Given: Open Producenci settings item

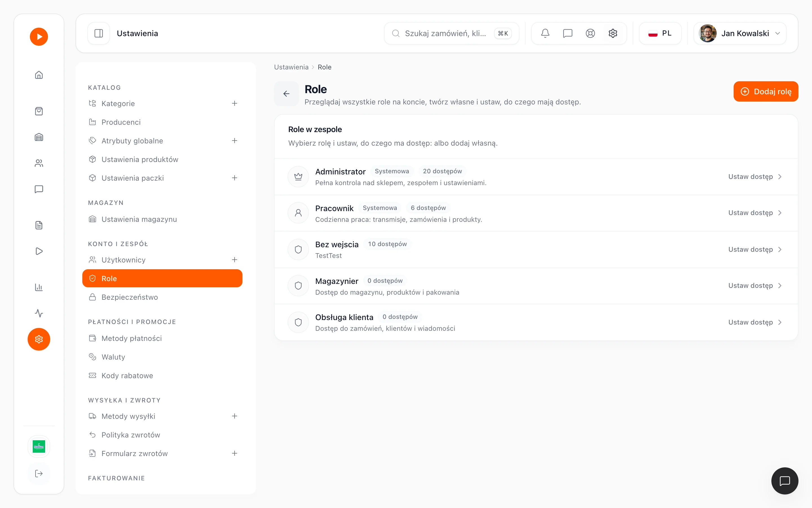Looking at the screenshot, I should pos(162,122).
